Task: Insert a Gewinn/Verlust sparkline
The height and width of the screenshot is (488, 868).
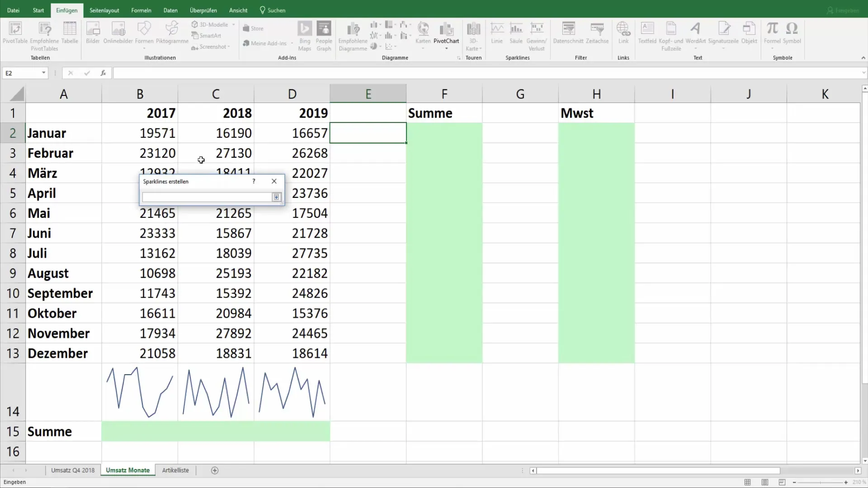Action: coord(537,36)
